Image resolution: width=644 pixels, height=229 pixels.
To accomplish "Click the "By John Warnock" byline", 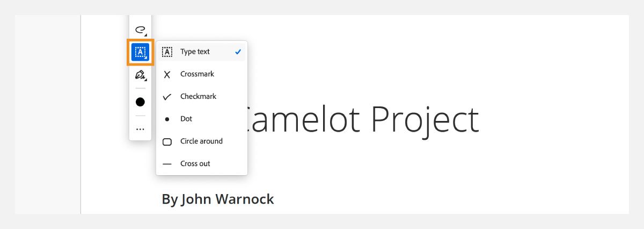I will coord(217,199).
